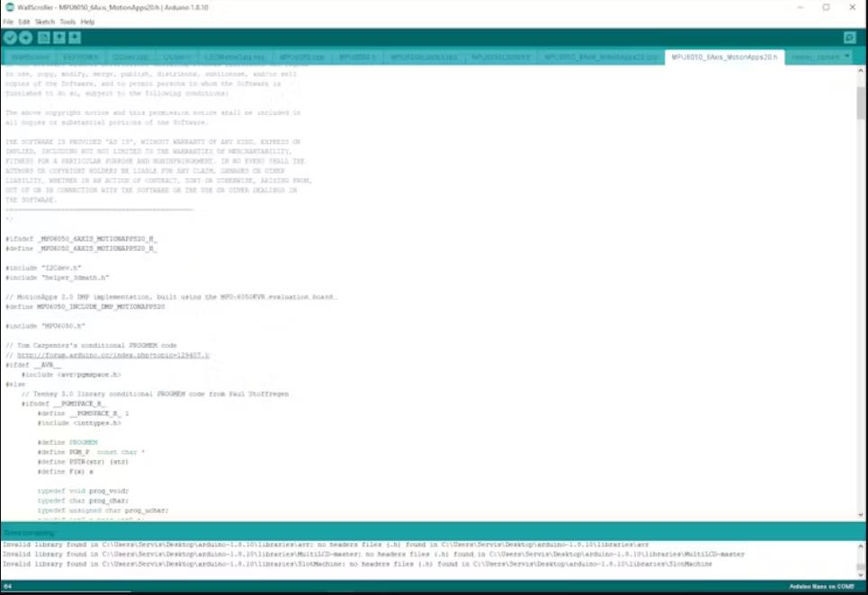Screen dimensions: 868x595
Task: Open the Help menu
Action: point(87,22)
